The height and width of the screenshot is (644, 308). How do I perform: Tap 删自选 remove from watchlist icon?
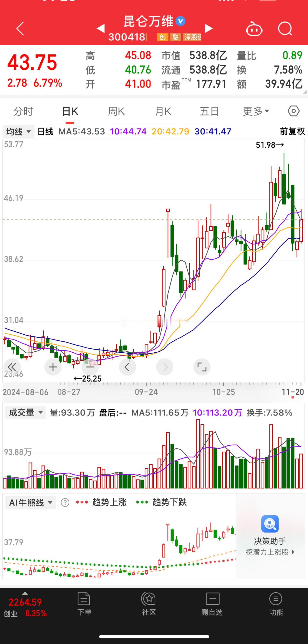[212, 599]
